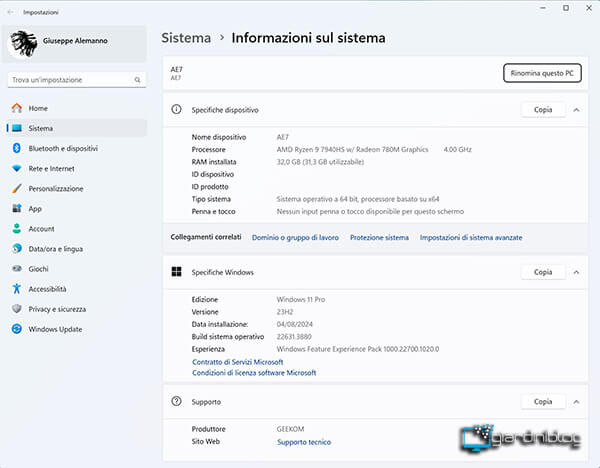Open Supporto tecnico website link
This screenshot has width=600, height=468.
(x=304, y=442)
